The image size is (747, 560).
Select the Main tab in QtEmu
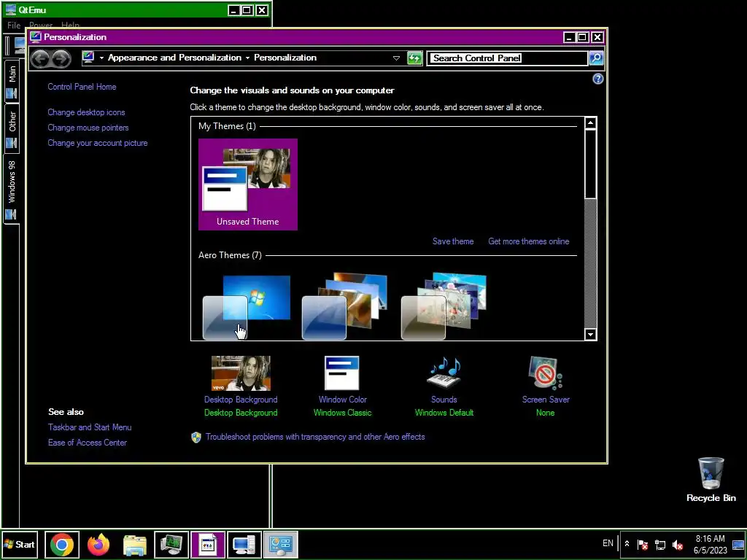(x=12, y=81)
